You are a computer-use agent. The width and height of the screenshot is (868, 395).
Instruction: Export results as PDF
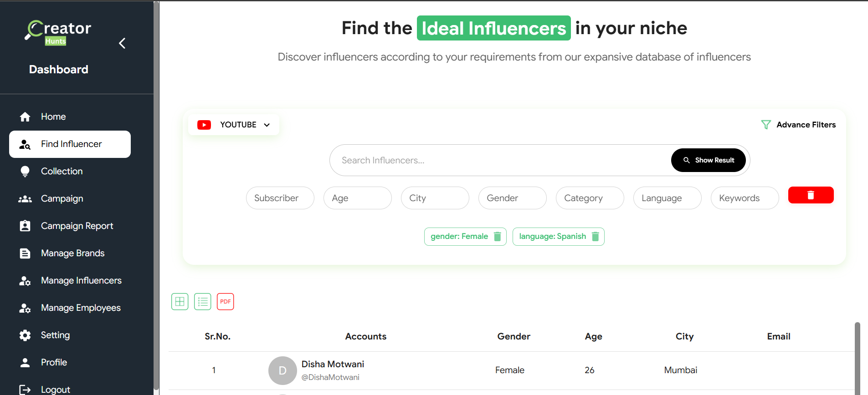[x=225, y=301]
